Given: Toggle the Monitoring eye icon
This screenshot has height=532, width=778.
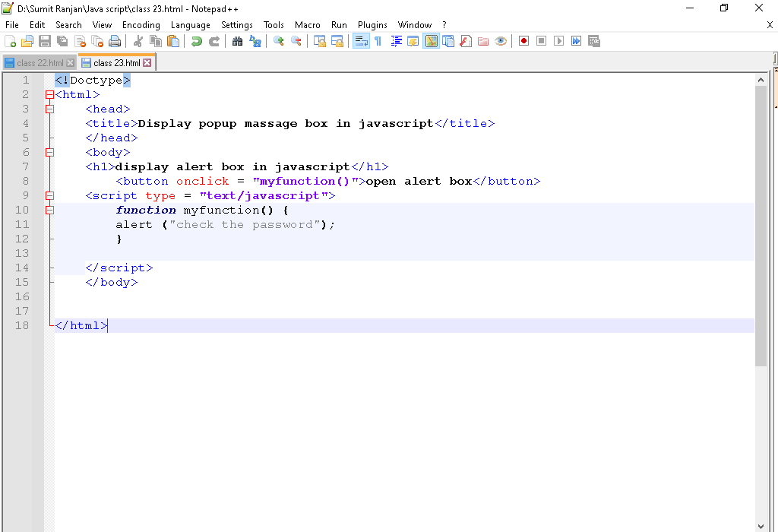Looking at the screenshot, I should (501, 41).
